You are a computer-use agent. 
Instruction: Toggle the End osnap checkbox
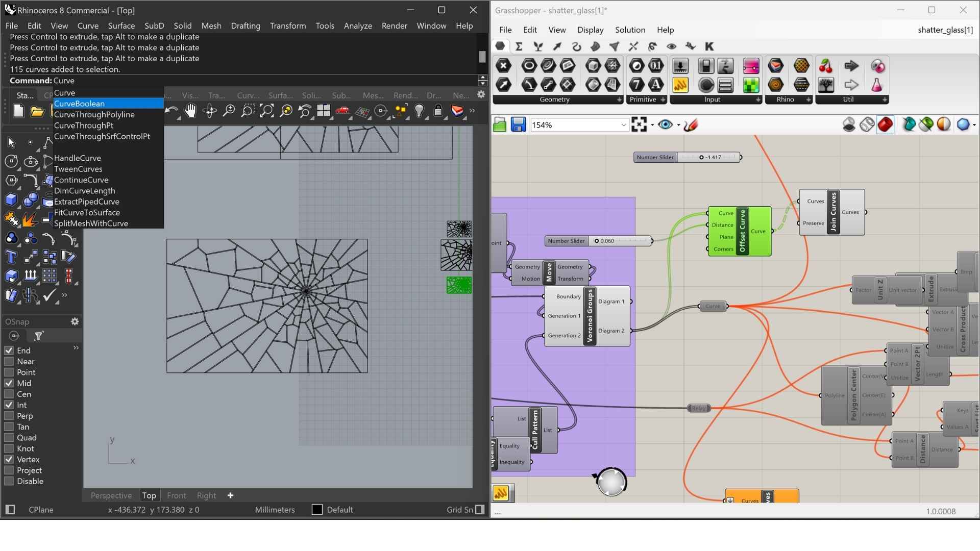pyautogui.click(x=9, y=350)
